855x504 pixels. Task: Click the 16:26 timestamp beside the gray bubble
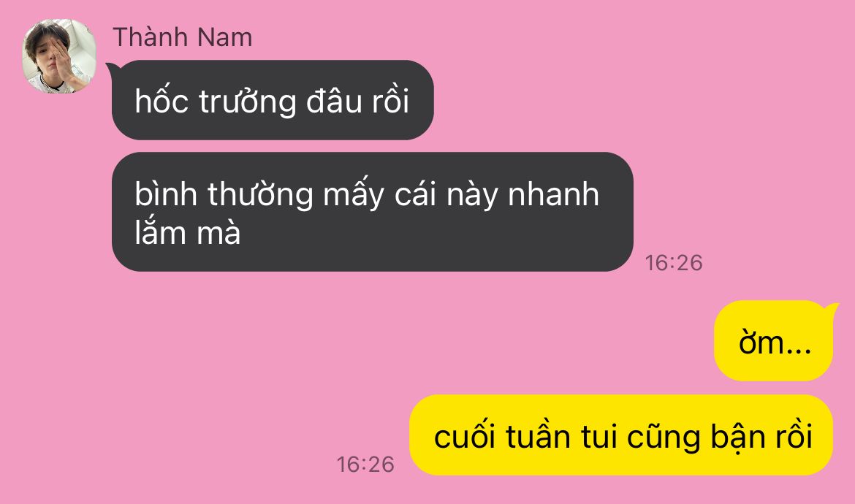[674, 263]
